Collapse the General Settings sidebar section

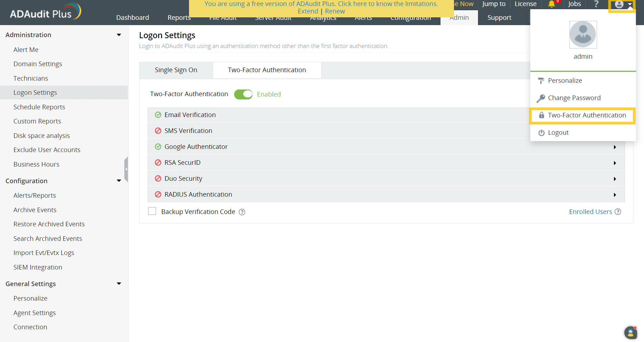(x=119, y=284)
